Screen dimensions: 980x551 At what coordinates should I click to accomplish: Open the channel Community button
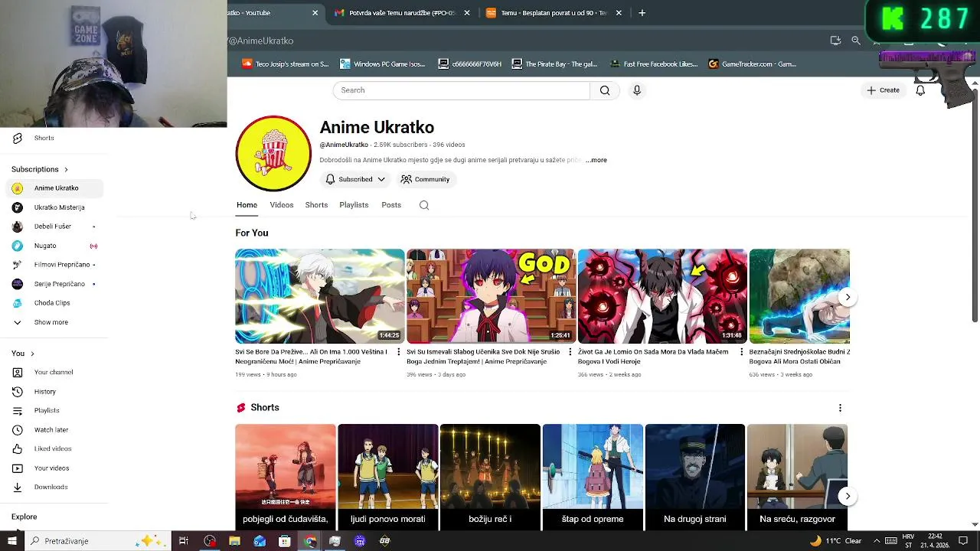point(426,179)
